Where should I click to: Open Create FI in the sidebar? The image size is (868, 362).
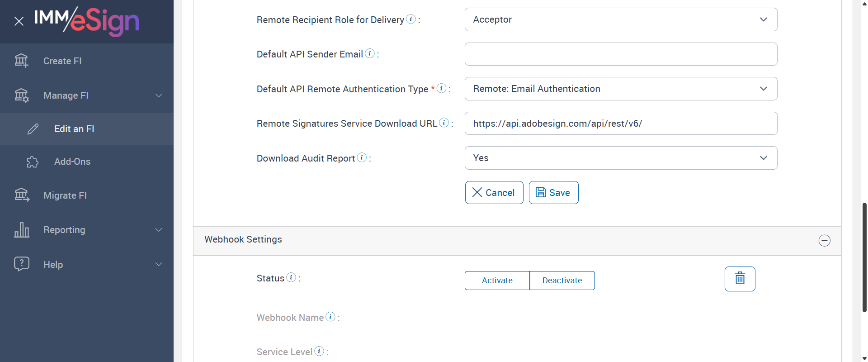[x=62, y=61]
